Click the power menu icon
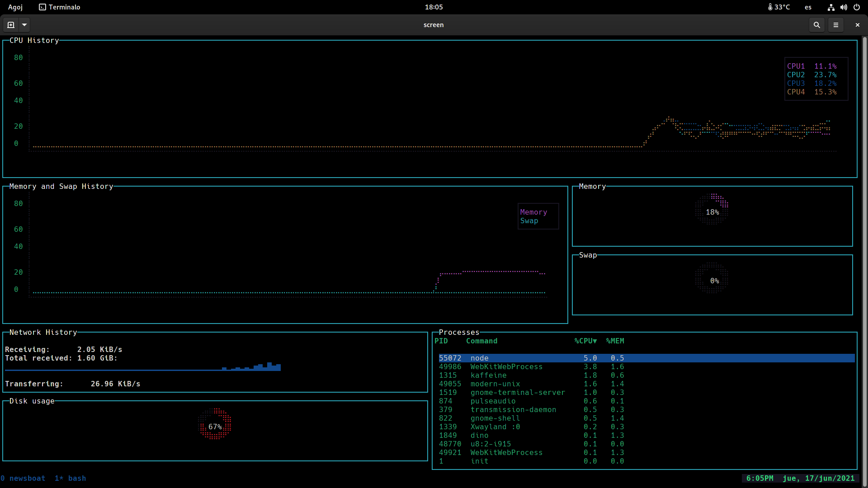This screenshot has height=488, width=868. tap(856, 7)
